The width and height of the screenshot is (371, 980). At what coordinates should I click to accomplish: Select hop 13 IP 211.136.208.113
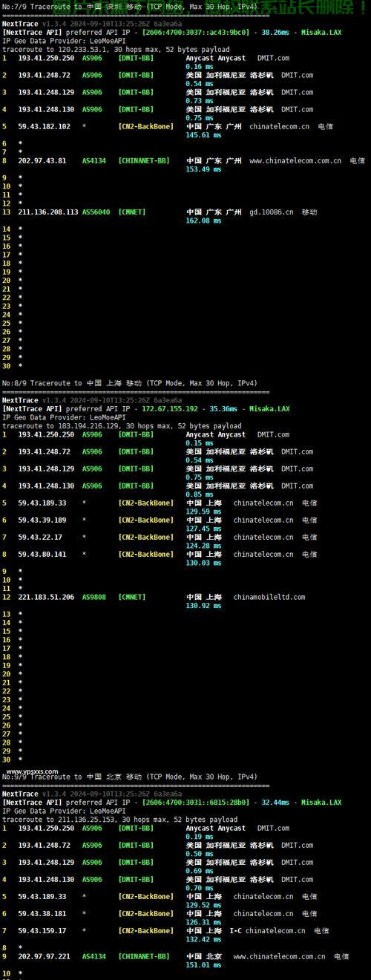[x=48, y=212]
